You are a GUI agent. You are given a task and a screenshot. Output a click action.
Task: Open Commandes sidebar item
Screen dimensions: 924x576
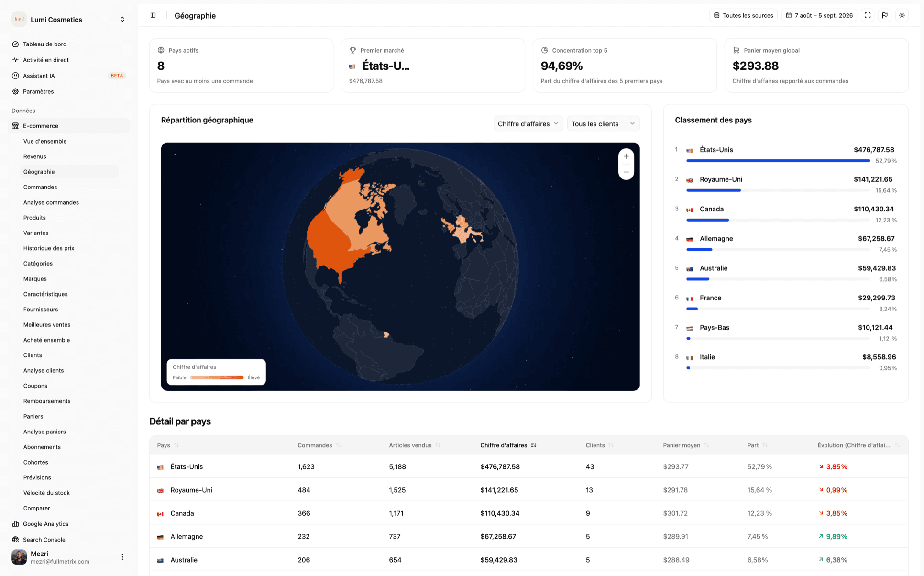(x=40, y=187)
